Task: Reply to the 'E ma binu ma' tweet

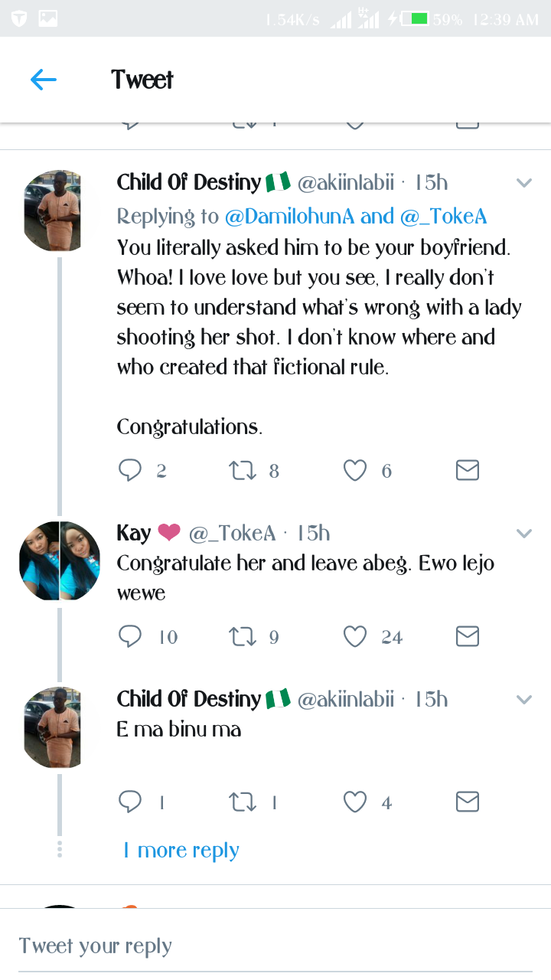Action: click(130, 802)
